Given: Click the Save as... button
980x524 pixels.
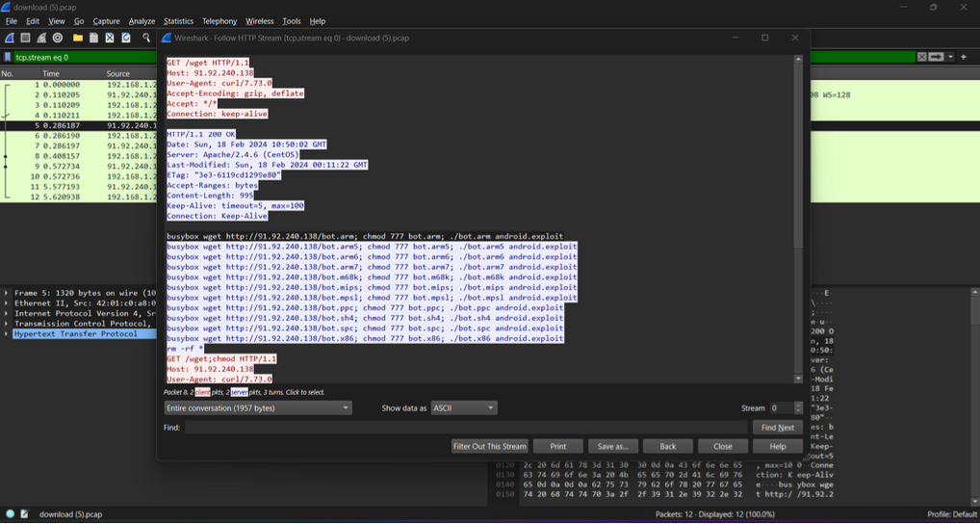Looking at the screenshot, I should 613,447.
